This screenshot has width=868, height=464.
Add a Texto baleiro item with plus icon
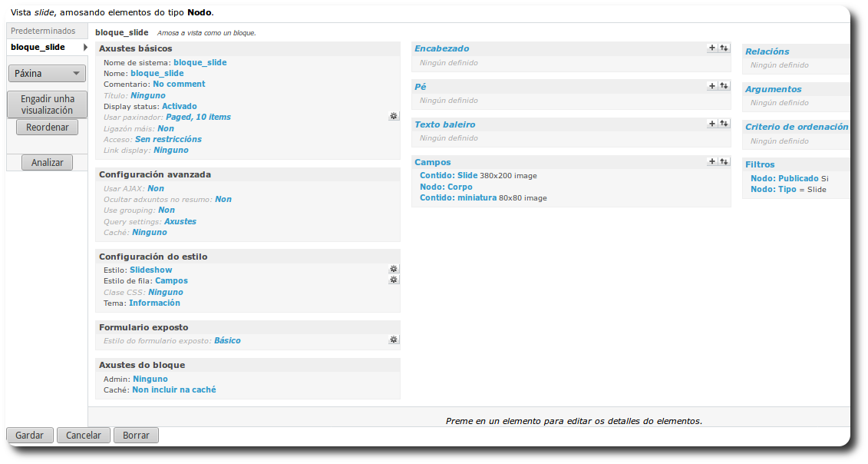tap(712, 124)
